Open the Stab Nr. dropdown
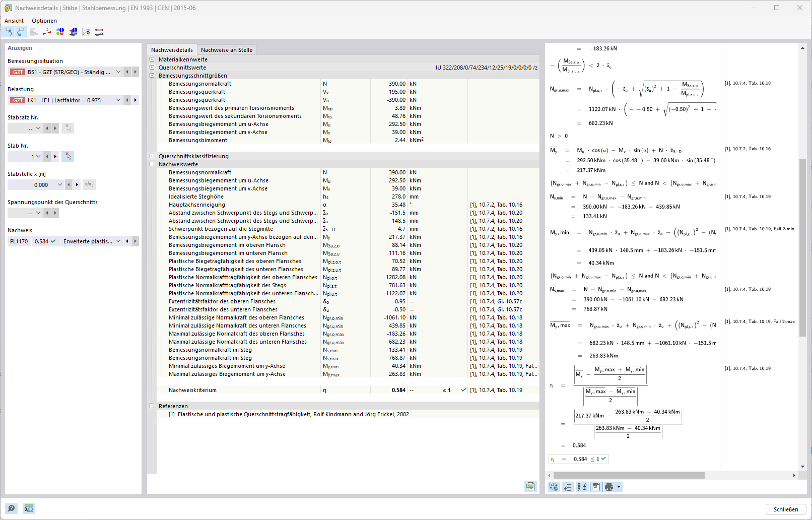This screenshot has width=812, height=520. 38,156
